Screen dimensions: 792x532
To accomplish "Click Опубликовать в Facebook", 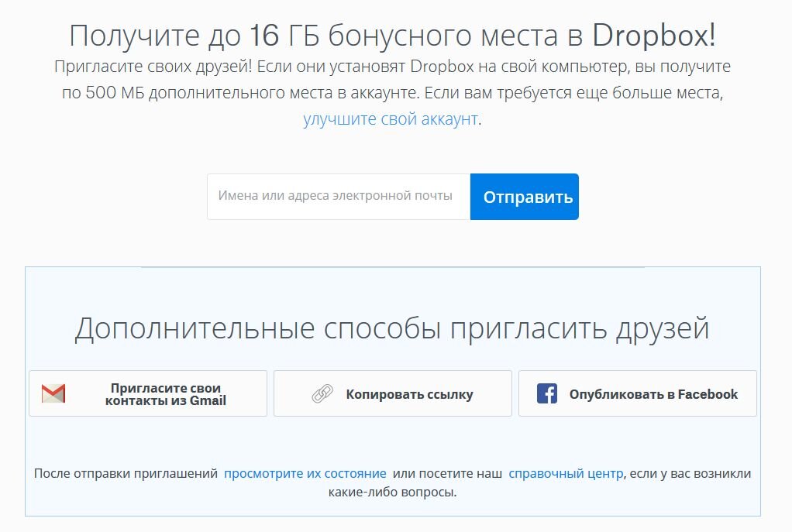I will 637,393.
